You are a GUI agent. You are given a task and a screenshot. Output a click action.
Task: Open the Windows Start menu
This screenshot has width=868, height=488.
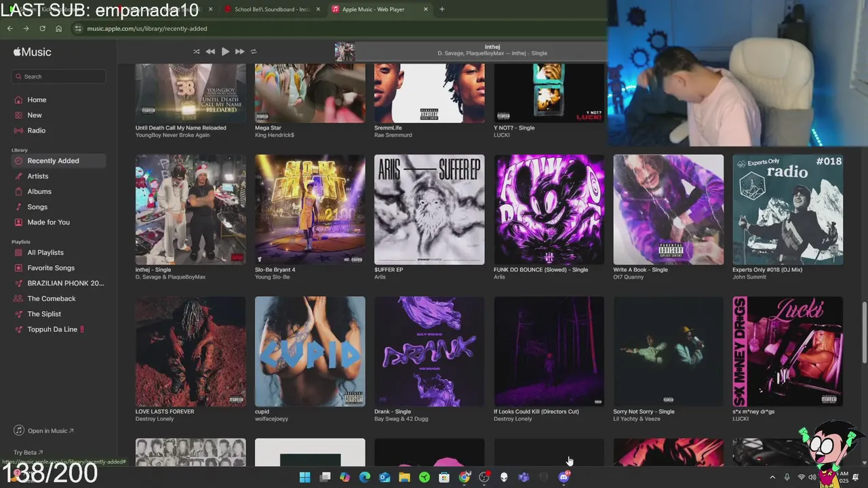point(304,477)
